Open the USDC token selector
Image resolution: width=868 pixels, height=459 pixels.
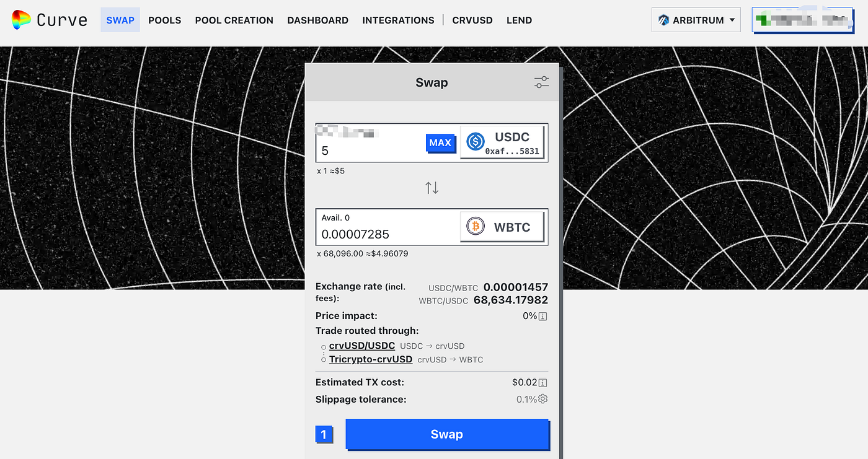(503, 142)
